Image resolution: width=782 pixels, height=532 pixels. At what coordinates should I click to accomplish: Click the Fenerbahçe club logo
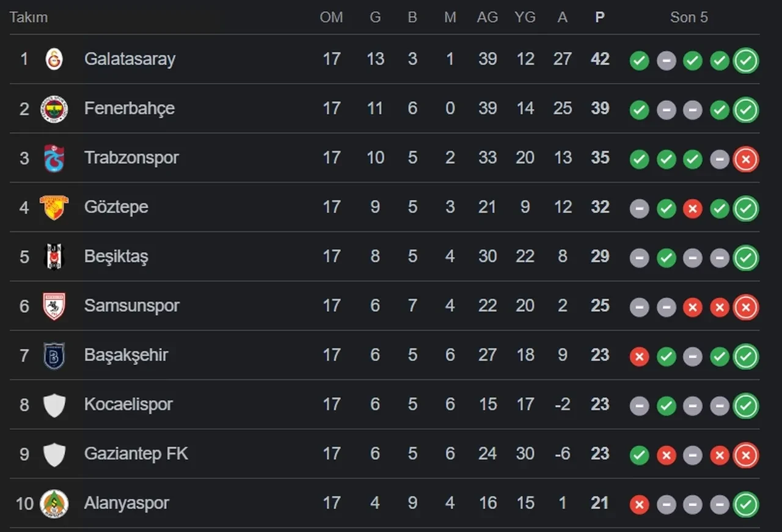click(x=54, y=109)
